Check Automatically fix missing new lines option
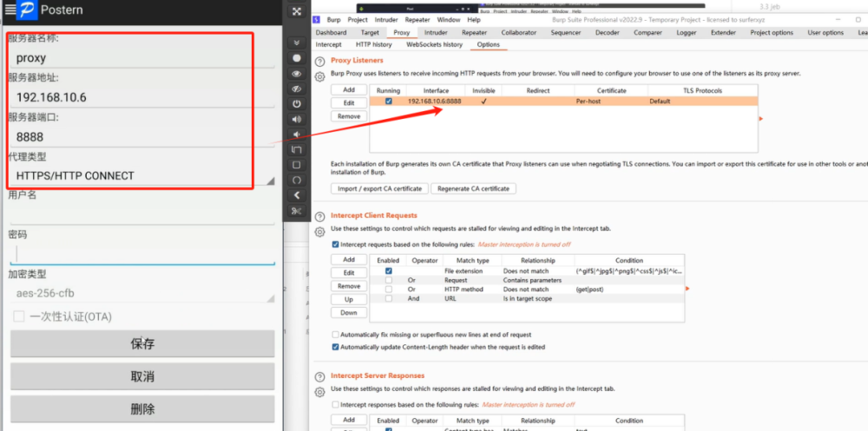This screenshot has height=431, width=868. point(335,335)
